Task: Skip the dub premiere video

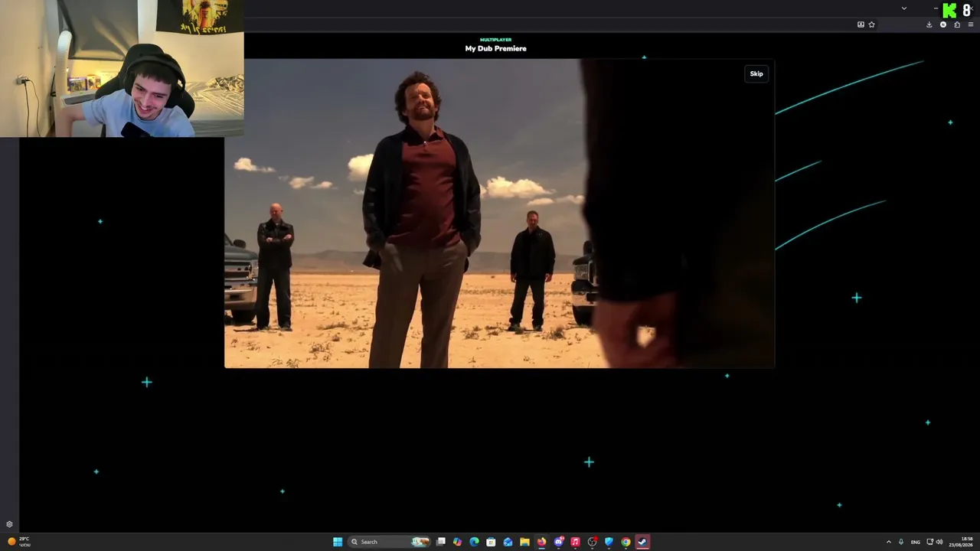Action: [756, 73]
